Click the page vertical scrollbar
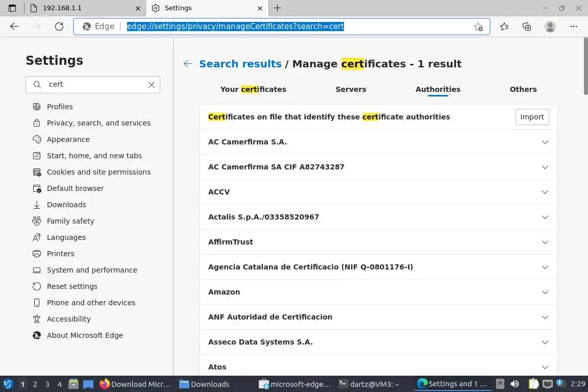Screen dimensions: 588x392 585,66
